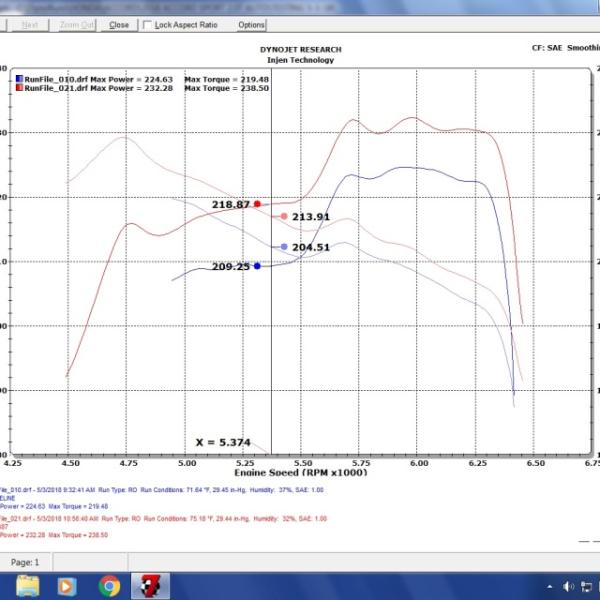Select the 213.91 pink data marker
Screen dimensions: 600x600
(x=284, y=216)
